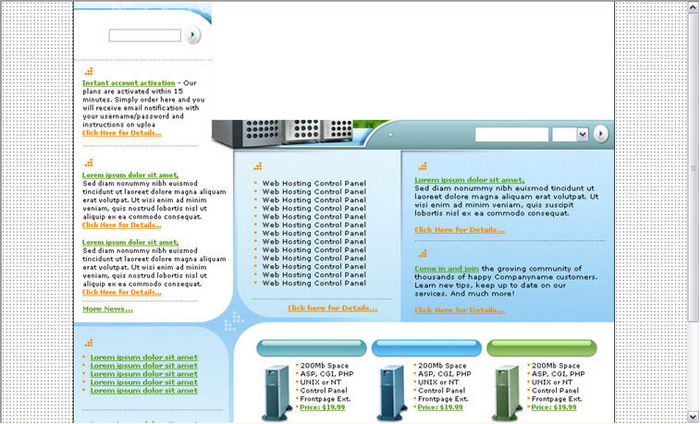Click the text field in the header bar
The height and width of the screenshot is (424, 700).
[x=511, y=134]
